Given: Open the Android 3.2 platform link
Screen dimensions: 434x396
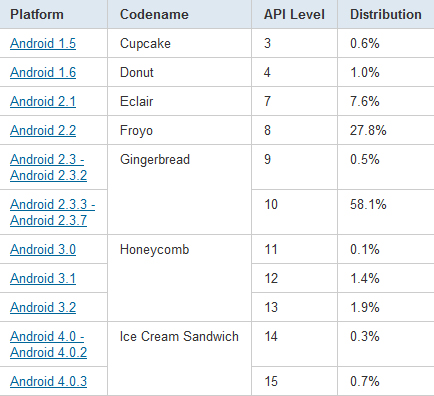Looking at the screenshot, I should tap(43, 307).
